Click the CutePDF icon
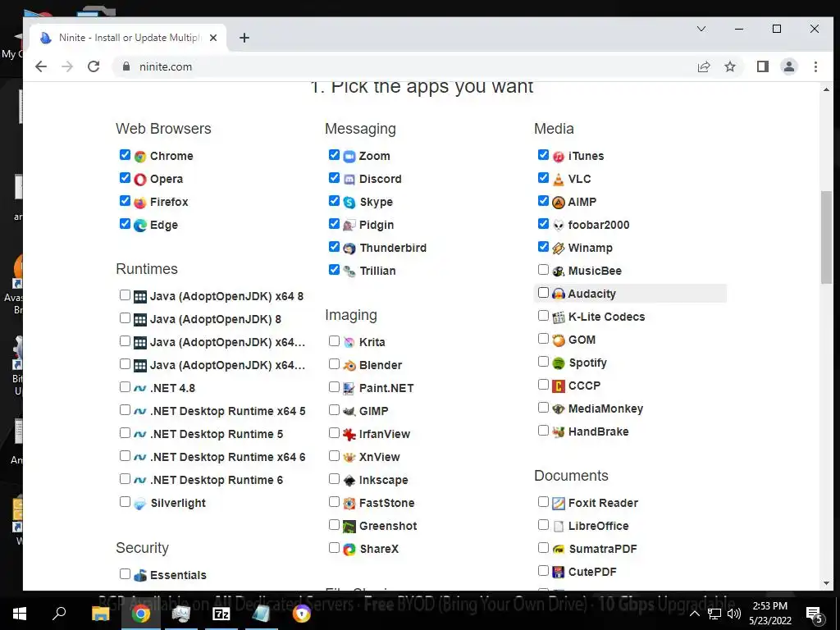840x630 pixels. [x=558, y=572]
